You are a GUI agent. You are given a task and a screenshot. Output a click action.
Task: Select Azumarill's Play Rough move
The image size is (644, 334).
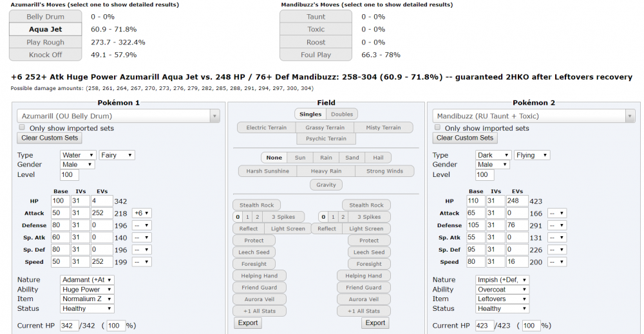(46, 42)
